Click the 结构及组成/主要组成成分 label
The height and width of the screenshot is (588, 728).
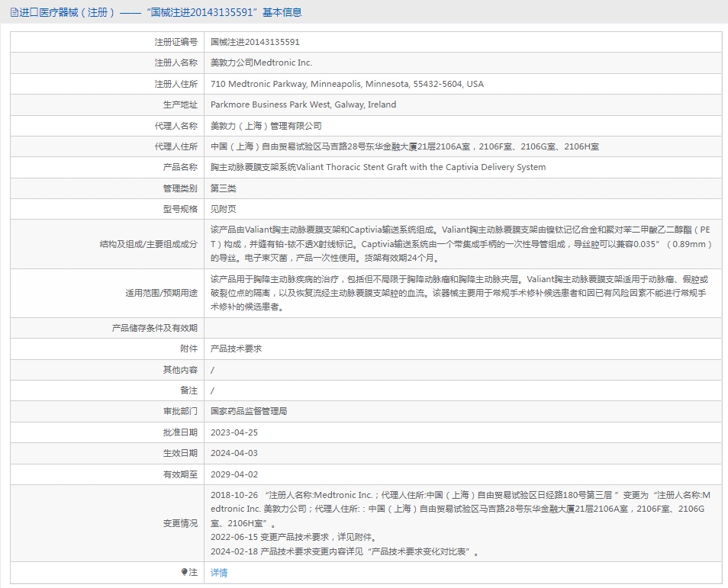point(149,244)
